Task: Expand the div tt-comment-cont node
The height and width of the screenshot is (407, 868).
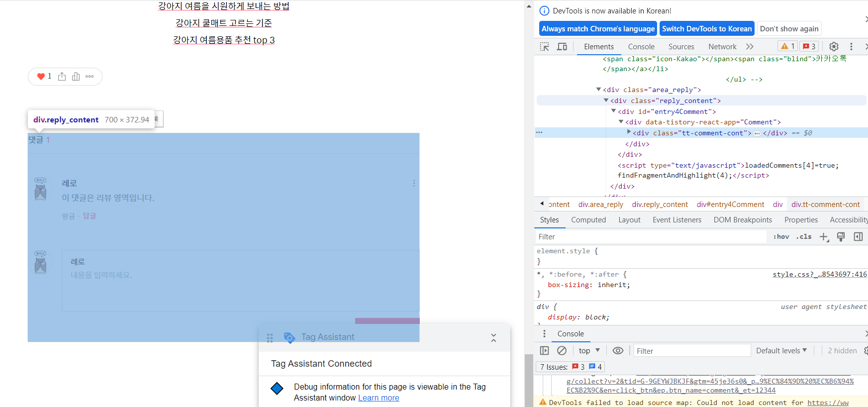Action: pos(629,132)
